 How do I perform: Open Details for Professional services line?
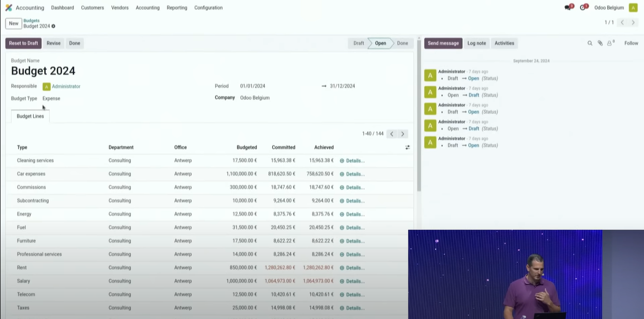tap(352, 254)
